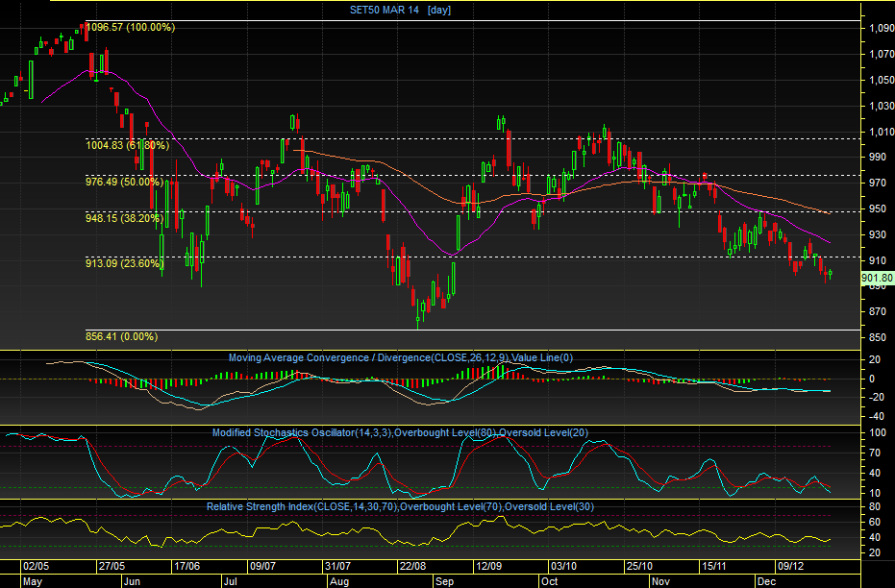Select the 913.09 (23.60%) Fibonacci label
The image size is (895, 588).
(x=124, y=263)
